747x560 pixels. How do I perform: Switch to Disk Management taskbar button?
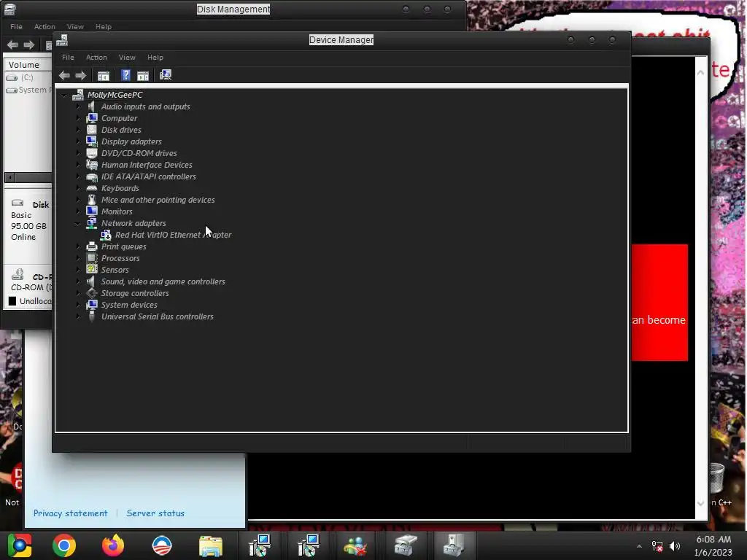pos(406,545)
